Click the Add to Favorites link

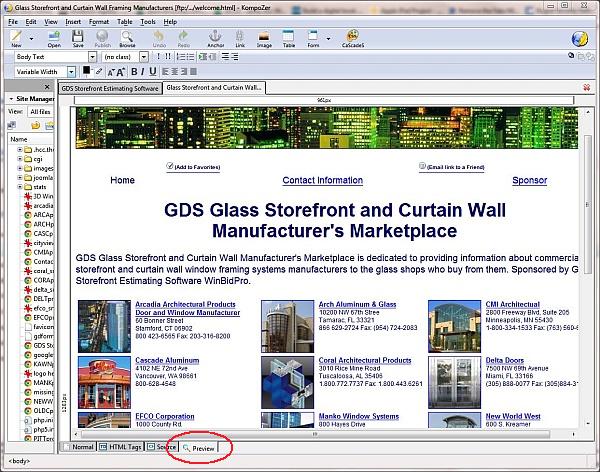point(194,167)
